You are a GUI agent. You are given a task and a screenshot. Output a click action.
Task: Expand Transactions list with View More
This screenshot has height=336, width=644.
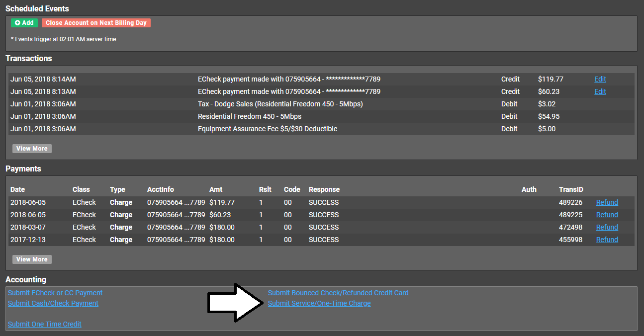[x=32, y=149]
